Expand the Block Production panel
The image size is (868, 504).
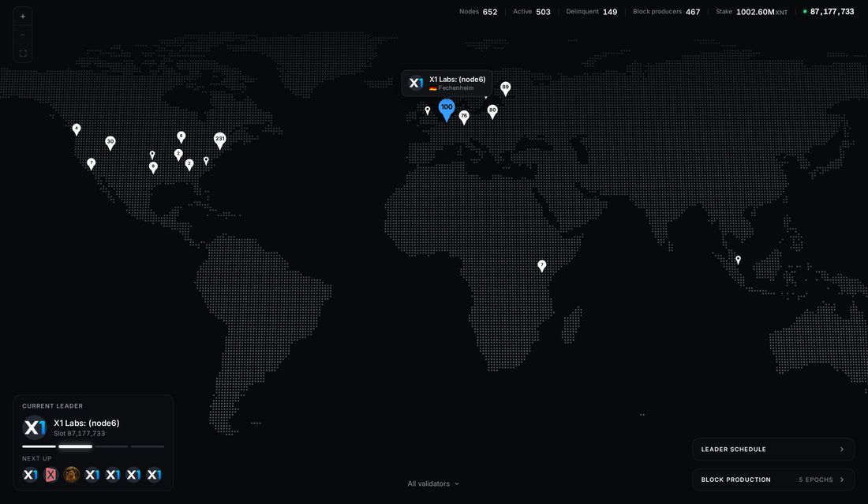(x=773, y=480)
